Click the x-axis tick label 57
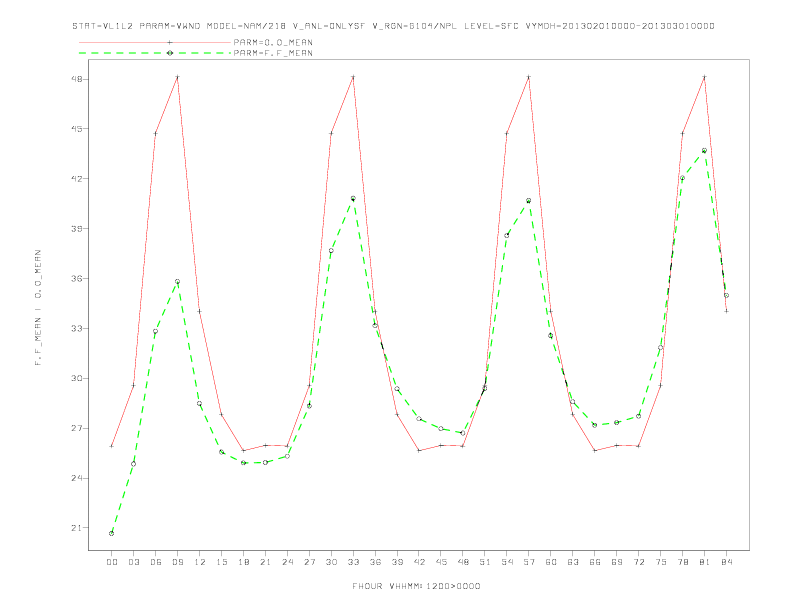The height and width of the screenshot is (612, 792). pyautogui.click(x=529, y=562)
